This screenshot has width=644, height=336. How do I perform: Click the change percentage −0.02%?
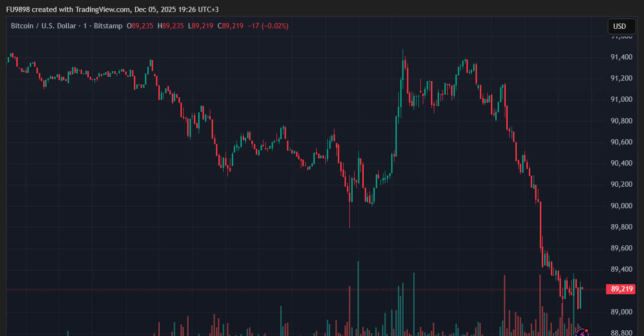[x=274, y=26]
